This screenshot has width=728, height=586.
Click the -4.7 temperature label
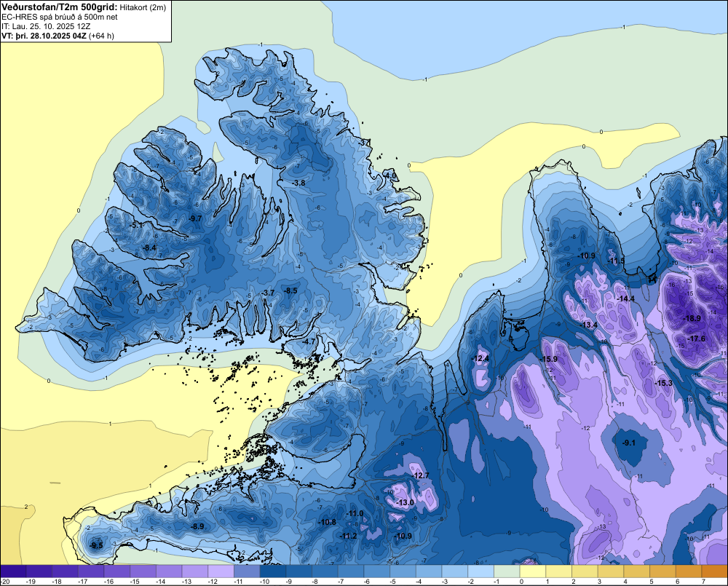(309, 341)
